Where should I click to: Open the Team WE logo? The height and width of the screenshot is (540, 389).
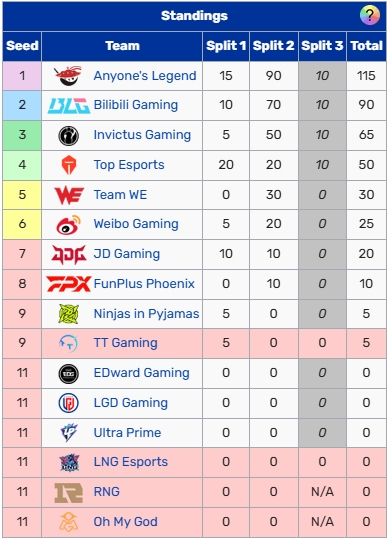point(69,195)
